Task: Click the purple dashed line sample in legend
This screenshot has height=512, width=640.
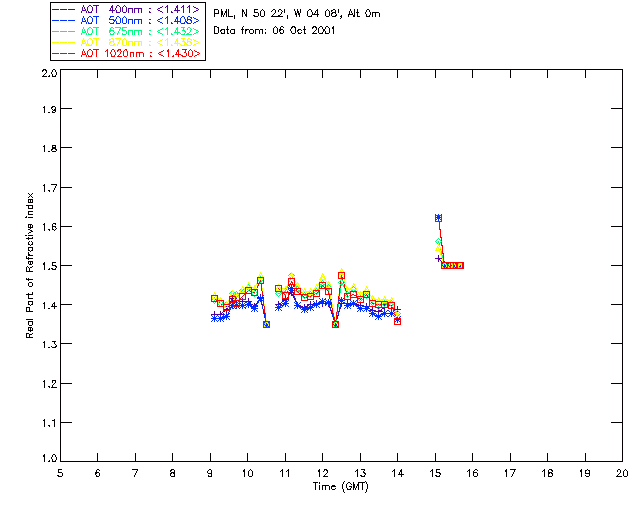Action: [63, 9]
